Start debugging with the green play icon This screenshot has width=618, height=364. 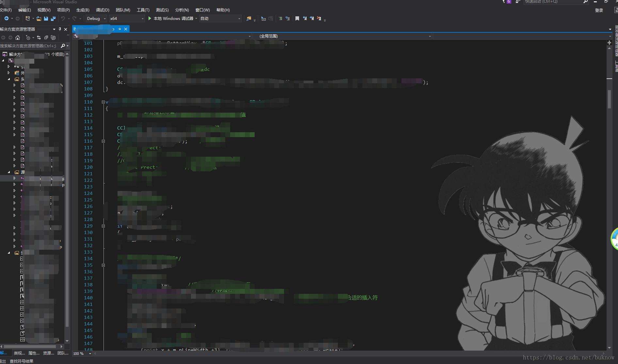point(150,18)
